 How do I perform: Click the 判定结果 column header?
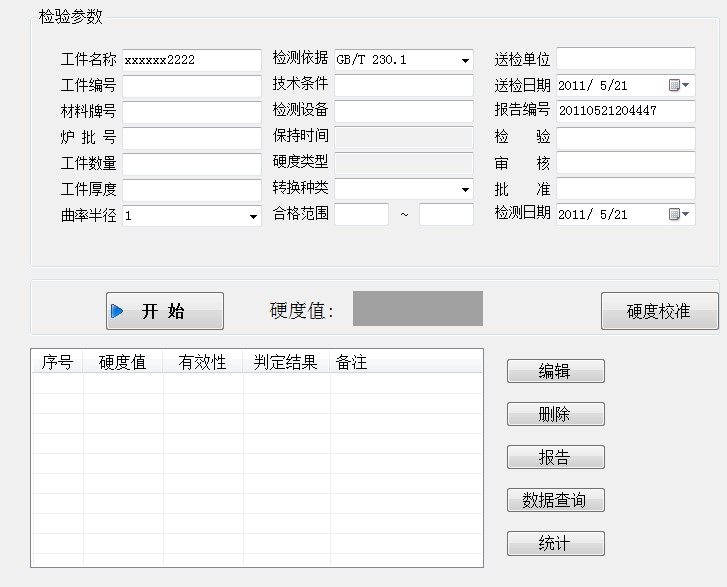click(x=287, y=362)
